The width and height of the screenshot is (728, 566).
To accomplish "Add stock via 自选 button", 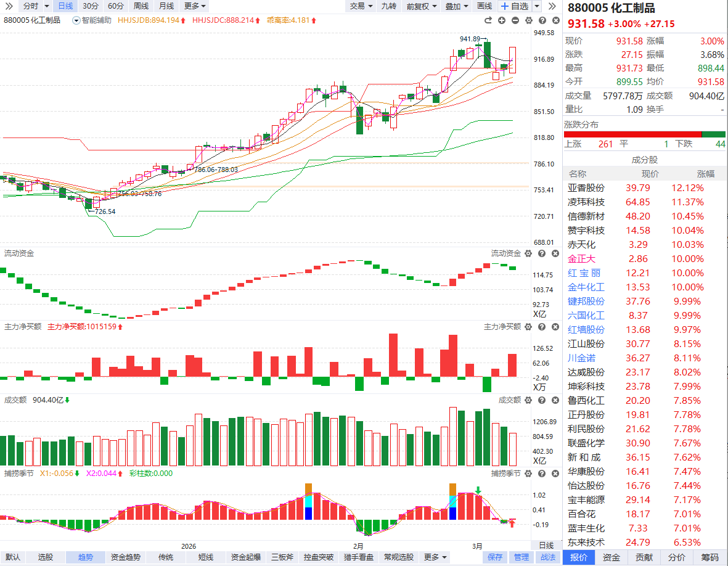I will point(515,6).
